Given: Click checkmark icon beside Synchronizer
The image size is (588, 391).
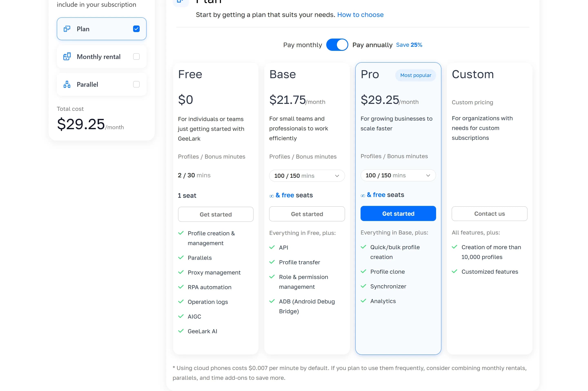Looking at the screenshot, I should (x=363, y=286).
